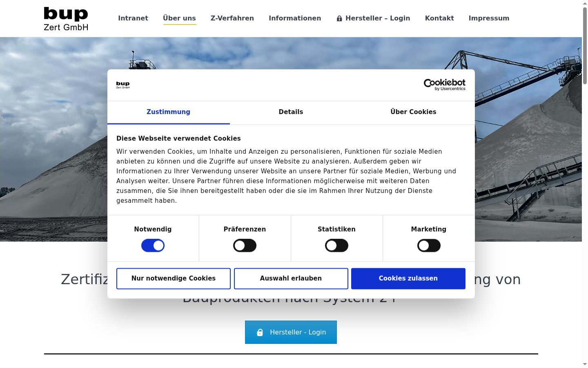Click the lock icon beside Hersteller – Login in the navigation

coord(339,18)
